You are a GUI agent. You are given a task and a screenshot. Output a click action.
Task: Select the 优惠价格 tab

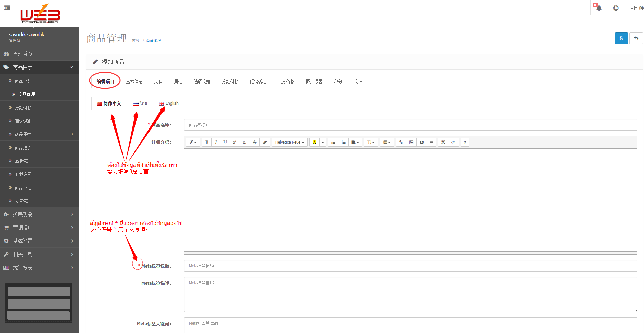tap(286, 82)
